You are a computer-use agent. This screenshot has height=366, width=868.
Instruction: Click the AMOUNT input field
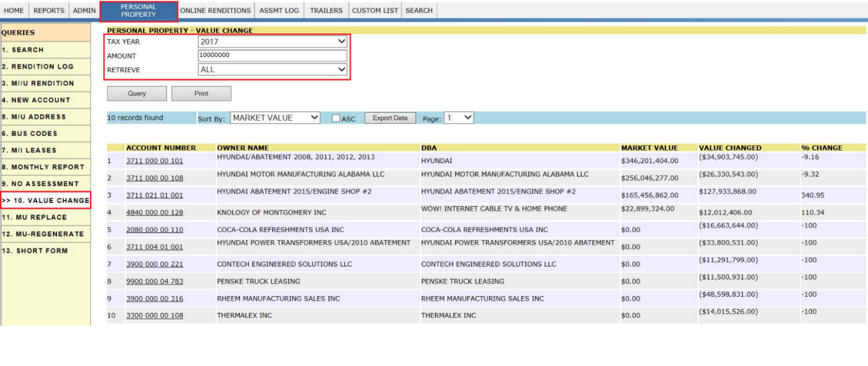273,55
